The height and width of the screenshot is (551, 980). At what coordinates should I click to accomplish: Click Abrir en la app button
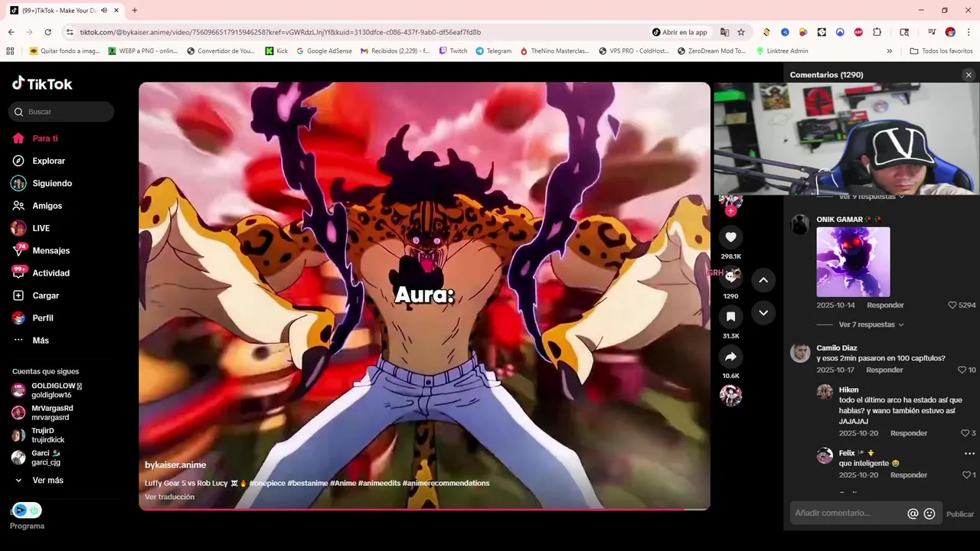tap(680, 32)
